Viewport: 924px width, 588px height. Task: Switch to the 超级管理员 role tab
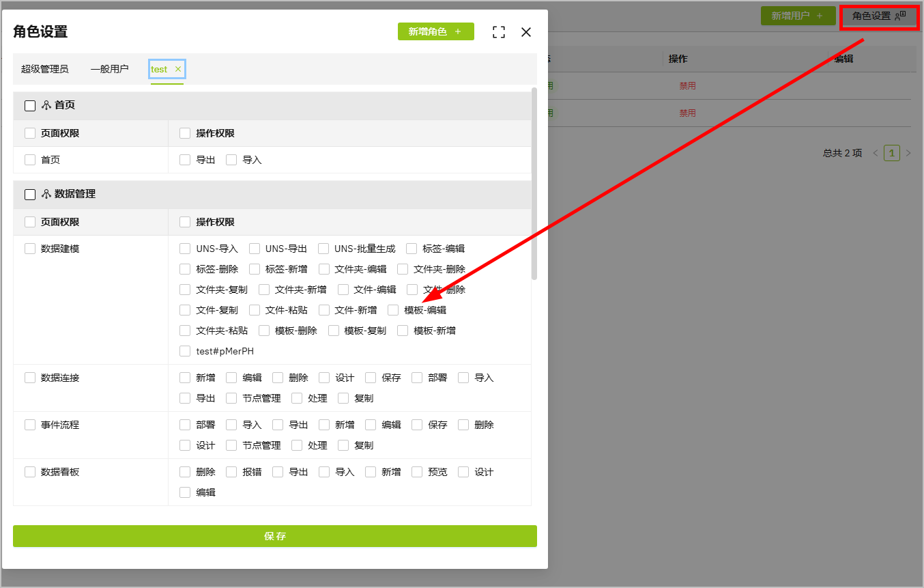click(x=45, y=69)
